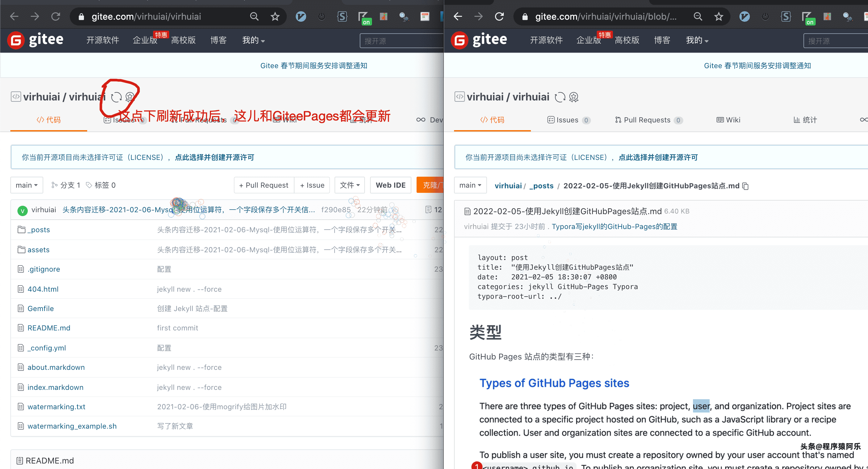Click the search box 搜开源 in left window
868x469 pixels.
pos(402,41)
